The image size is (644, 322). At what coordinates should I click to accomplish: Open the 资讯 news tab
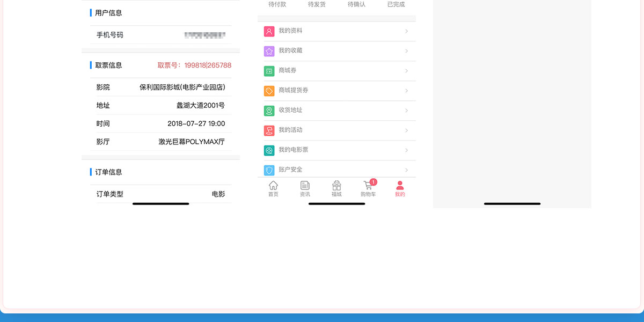(x=305, y=188)
